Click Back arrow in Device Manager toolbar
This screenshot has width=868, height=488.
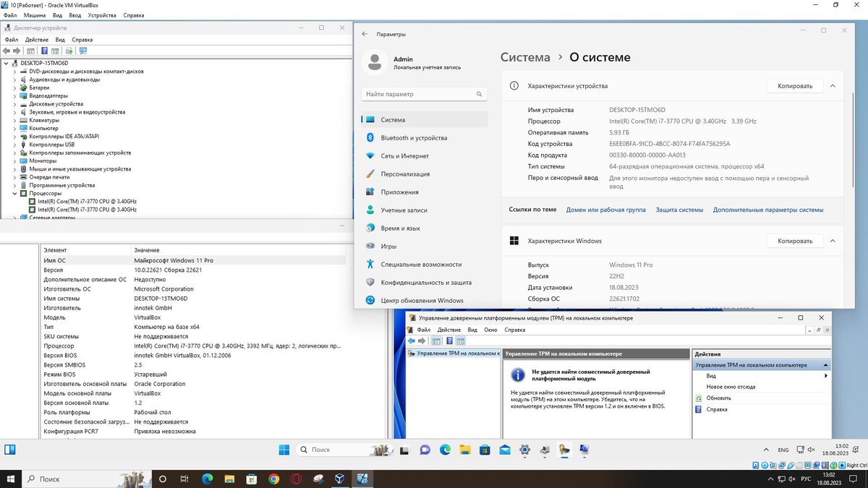7,51
